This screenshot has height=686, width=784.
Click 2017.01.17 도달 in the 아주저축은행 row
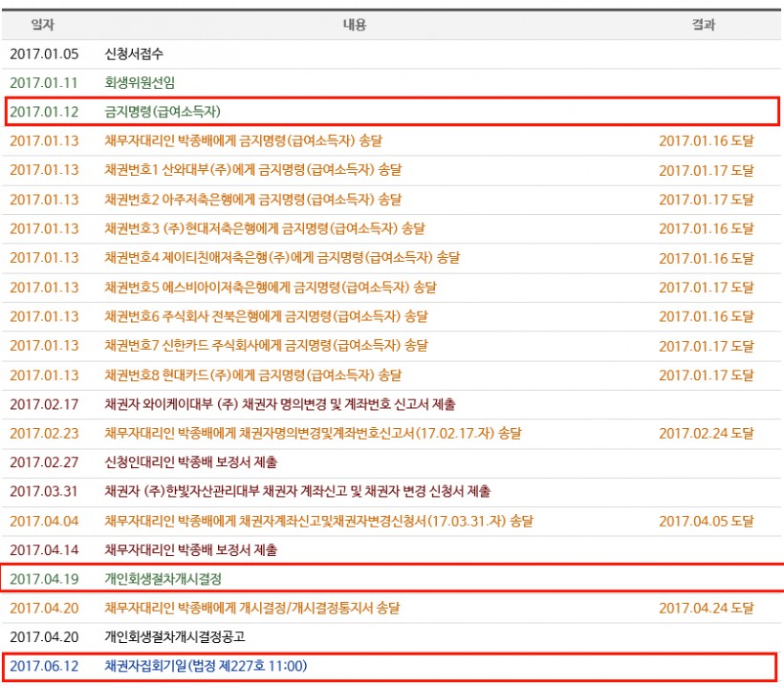pos(706,200)
